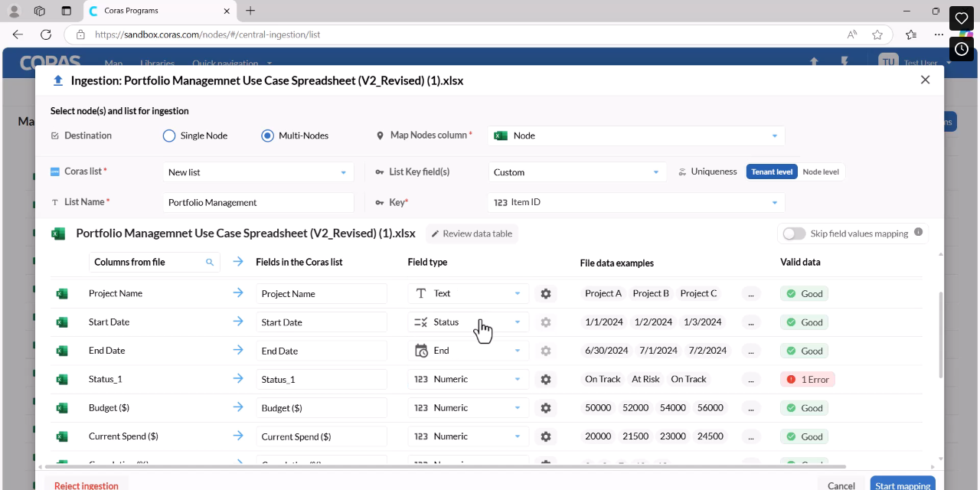Open settings gear for Project Name row
980x490 pixels.
coord(545,293)
